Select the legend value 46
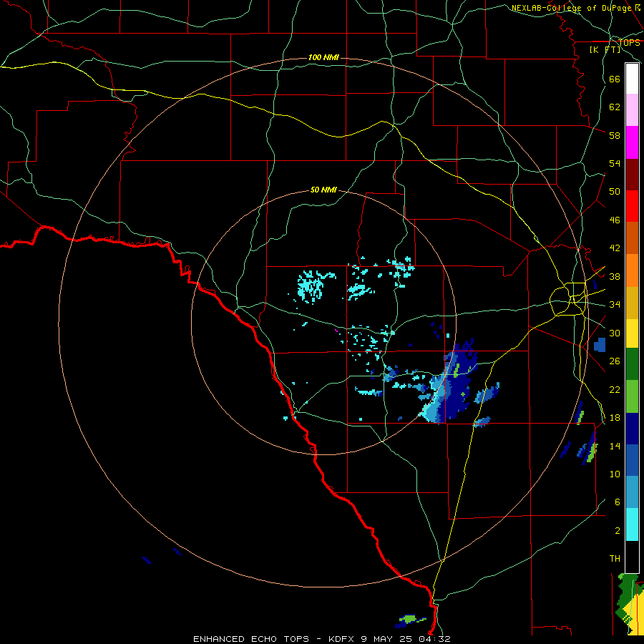Viewport: 644px width, 644px height. coord(615,220)
